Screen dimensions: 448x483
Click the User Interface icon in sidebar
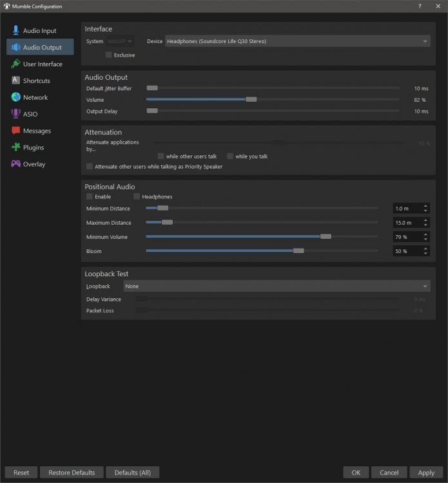click(x=15, y=64)
